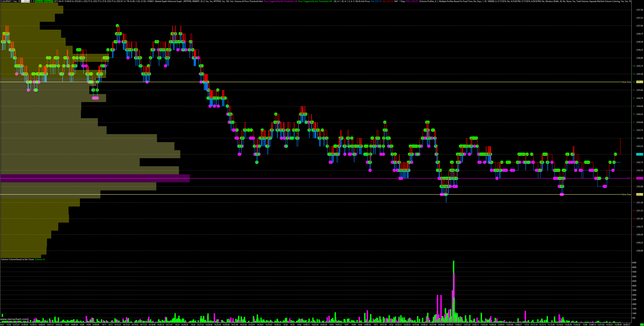Select the cyan 2353.00 last price marker
Screen dimensions: 644x326
pyautogui.click(x=639, y=154)
